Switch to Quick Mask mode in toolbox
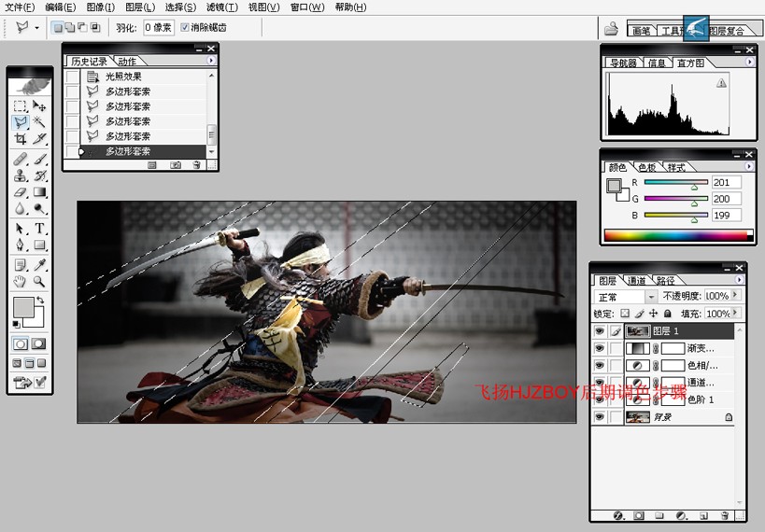This screenshot has height=532, width=765. (x=38, y=343)
